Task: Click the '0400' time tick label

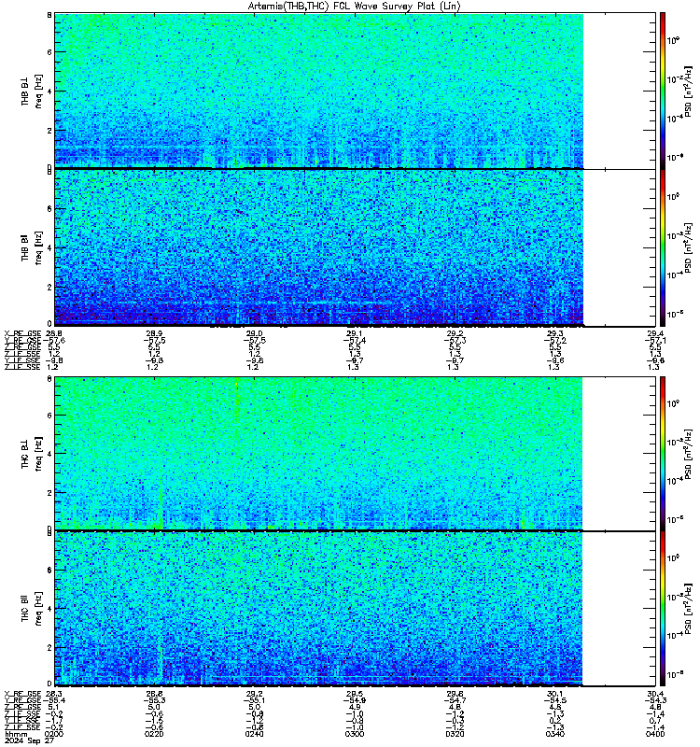Action: click(x=655, y=734)
